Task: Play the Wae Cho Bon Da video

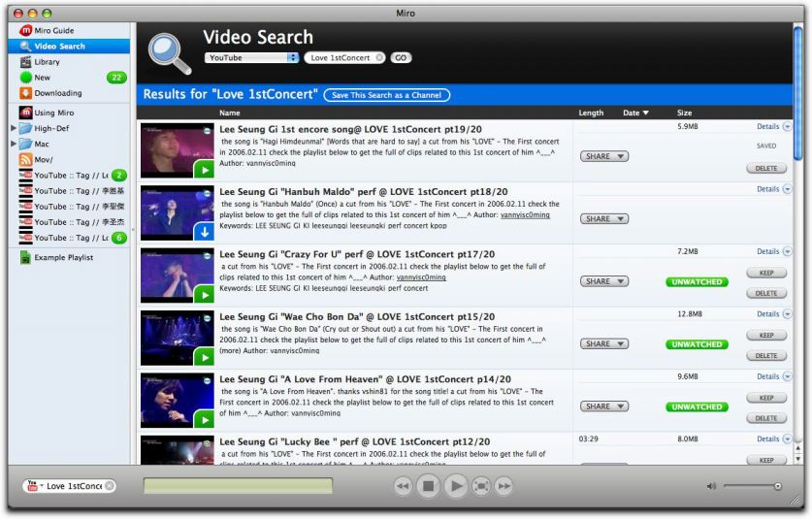Action: [204, 357]
